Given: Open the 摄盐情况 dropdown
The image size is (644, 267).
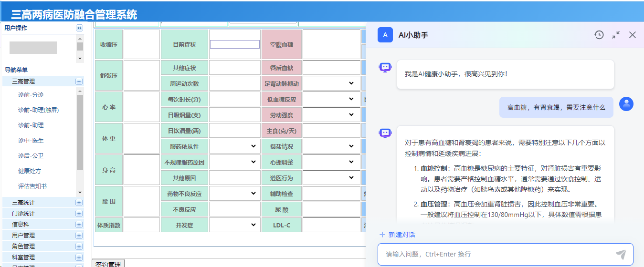Looking at the screenshot, I should pos(331,146).
